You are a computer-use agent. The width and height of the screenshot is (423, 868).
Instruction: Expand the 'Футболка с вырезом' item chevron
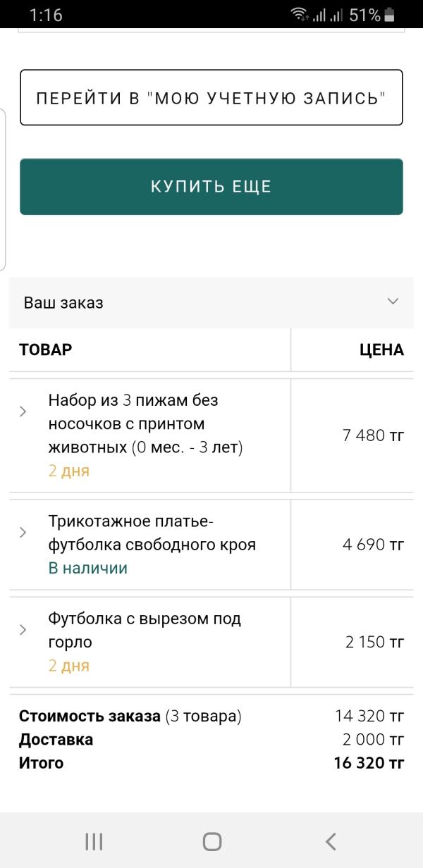[23, 630]
